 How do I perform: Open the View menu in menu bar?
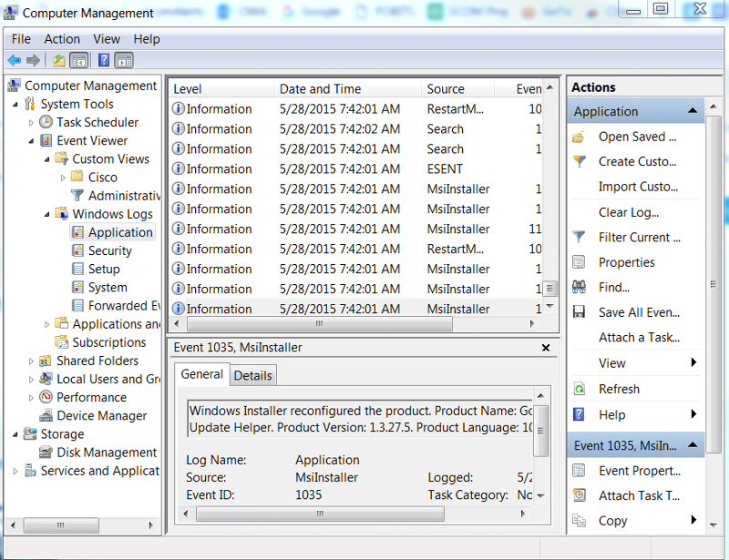(107, 39)
